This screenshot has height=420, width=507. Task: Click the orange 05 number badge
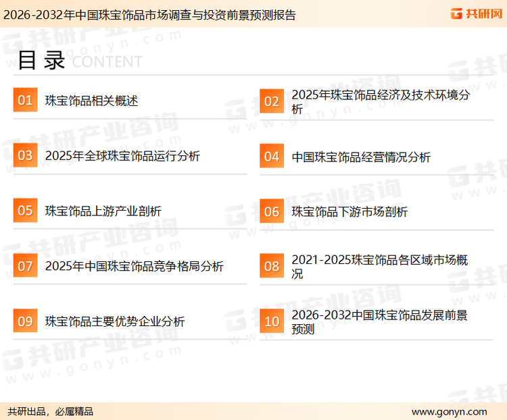click(25, 211)
